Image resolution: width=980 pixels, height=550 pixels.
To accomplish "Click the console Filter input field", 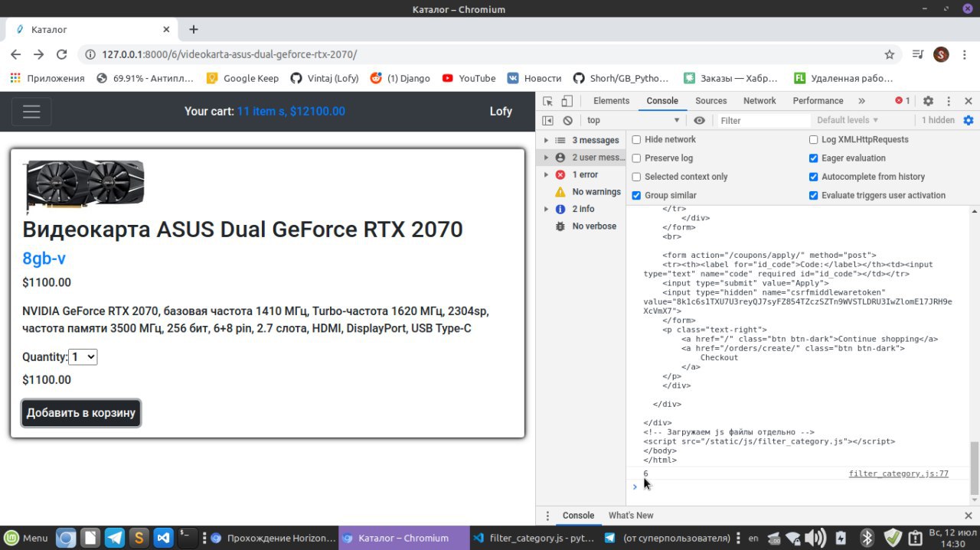I will (x=763, y=120).
